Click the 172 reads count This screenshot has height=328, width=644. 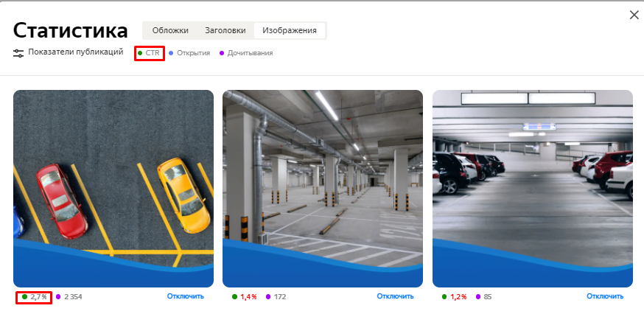[280, 297]
